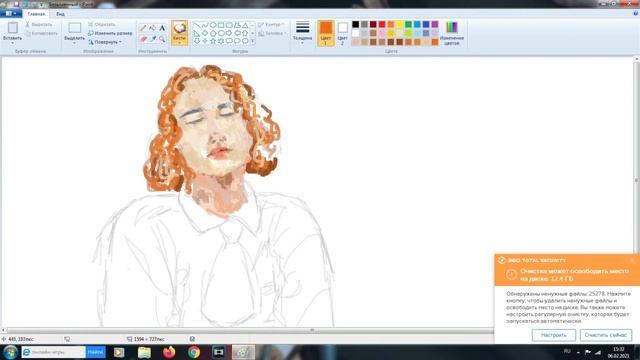Select the Text tool (letter A)
This screenshot has height=360, width=640.
point(162,28)
